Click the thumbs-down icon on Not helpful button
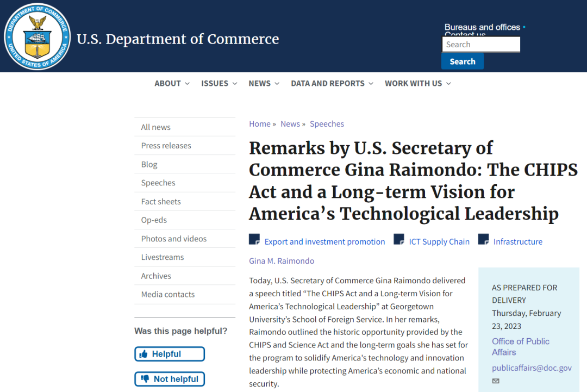This screenshot has height=392, width=587. (x=145, y=379)
